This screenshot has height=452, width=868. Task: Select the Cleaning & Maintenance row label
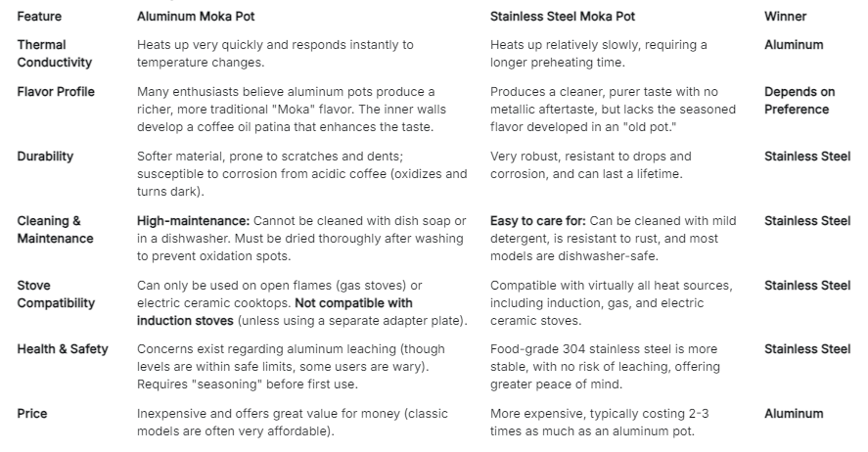(55, 230)
